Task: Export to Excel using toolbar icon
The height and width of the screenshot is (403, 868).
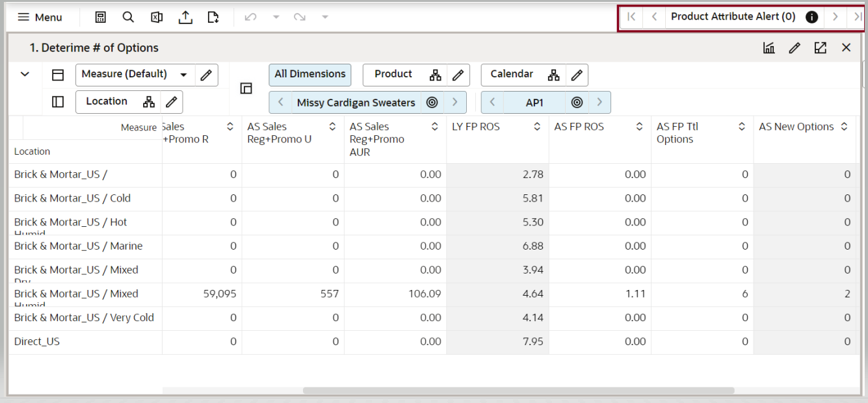Action: 157,18
